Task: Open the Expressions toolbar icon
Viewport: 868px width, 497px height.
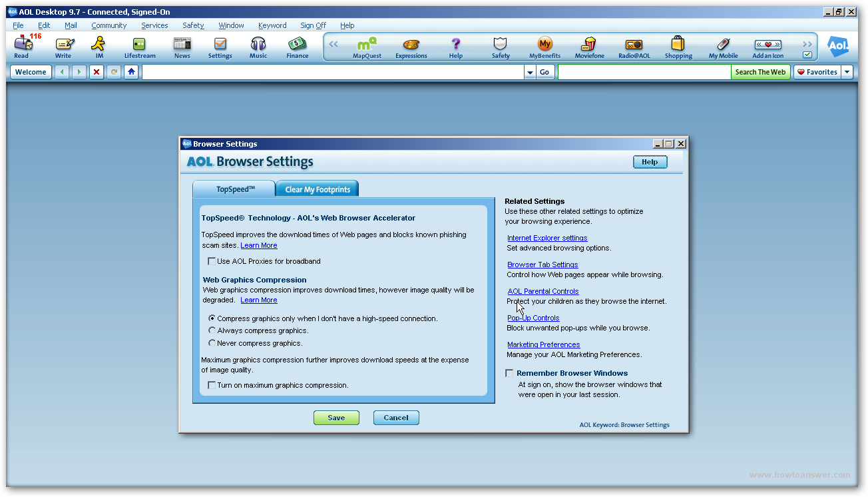Action: coord(411,47)
